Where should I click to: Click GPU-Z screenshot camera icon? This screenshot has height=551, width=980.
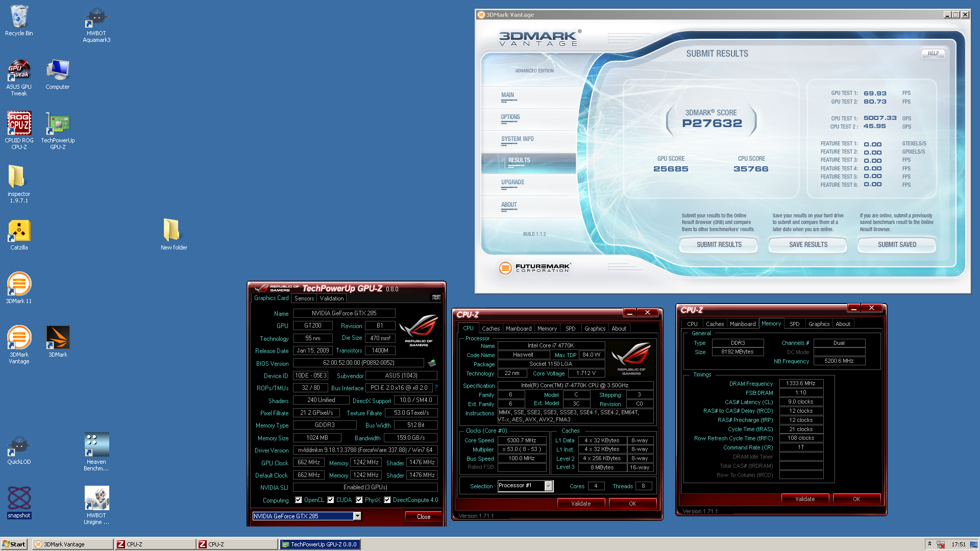436,297
